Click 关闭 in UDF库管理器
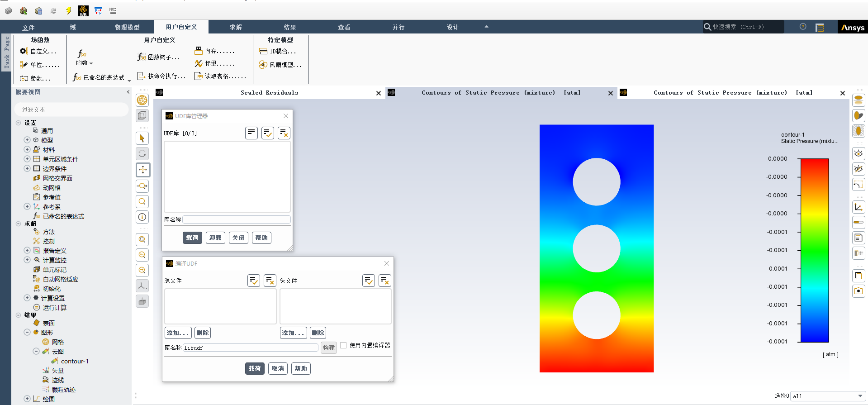This screenshot has width=868, height=405. (238, 238)
